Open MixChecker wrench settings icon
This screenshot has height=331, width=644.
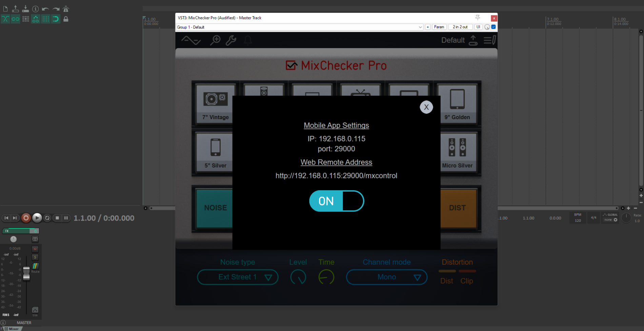click(231, 40)
